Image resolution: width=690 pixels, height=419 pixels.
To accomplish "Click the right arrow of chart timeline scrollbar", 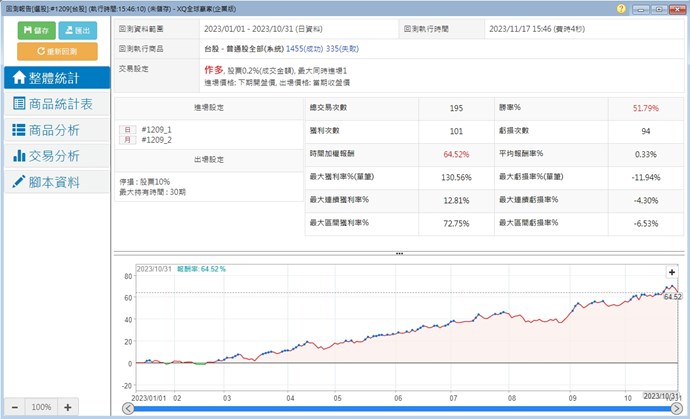I will [675, 408].
